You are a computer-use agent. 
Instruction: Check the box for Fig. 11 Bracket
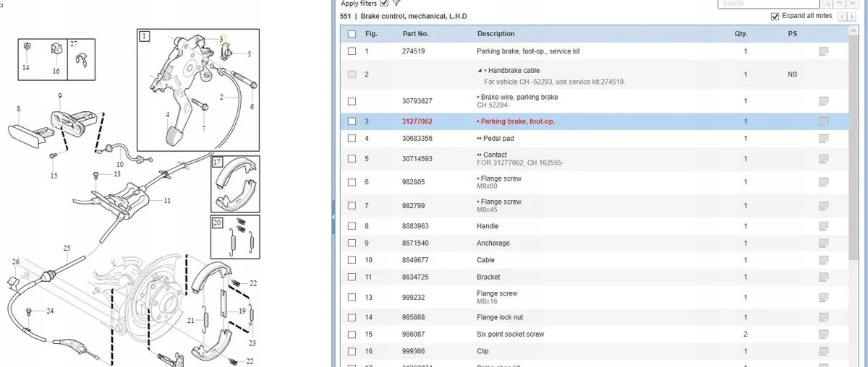pyautogui.click(x=352, y=277)
